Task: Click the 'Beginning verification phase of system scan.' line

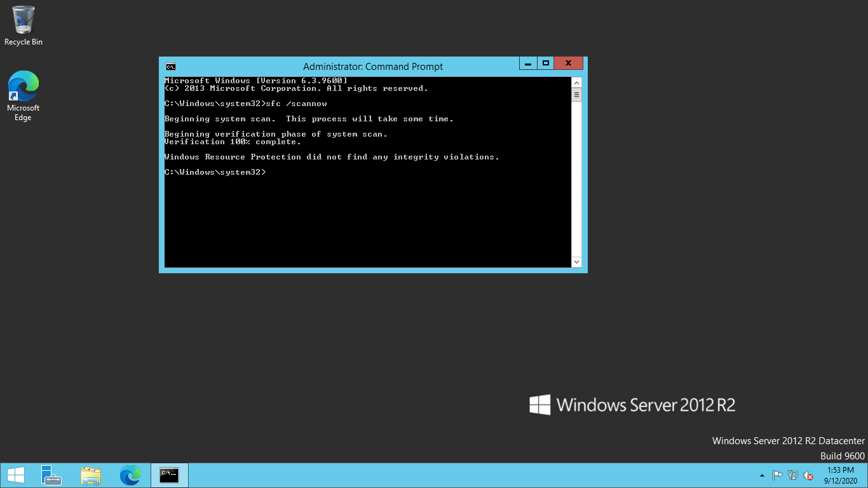Action: pyautogui.click(x=276, y=134)
